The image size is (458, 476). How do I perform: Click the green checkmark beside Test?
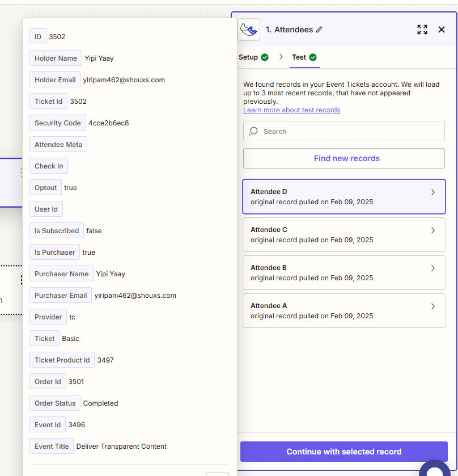tap(313, 57)
